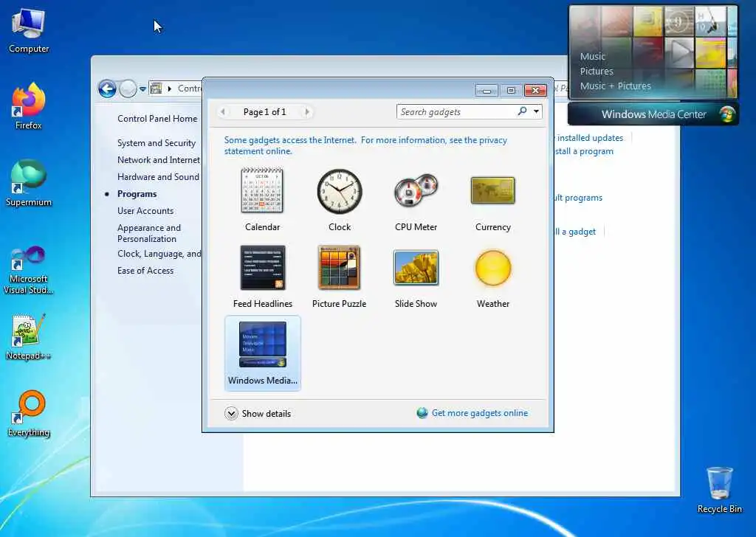
Task: Open Hardware and Sound category
Action: click(x=158, y=177)
